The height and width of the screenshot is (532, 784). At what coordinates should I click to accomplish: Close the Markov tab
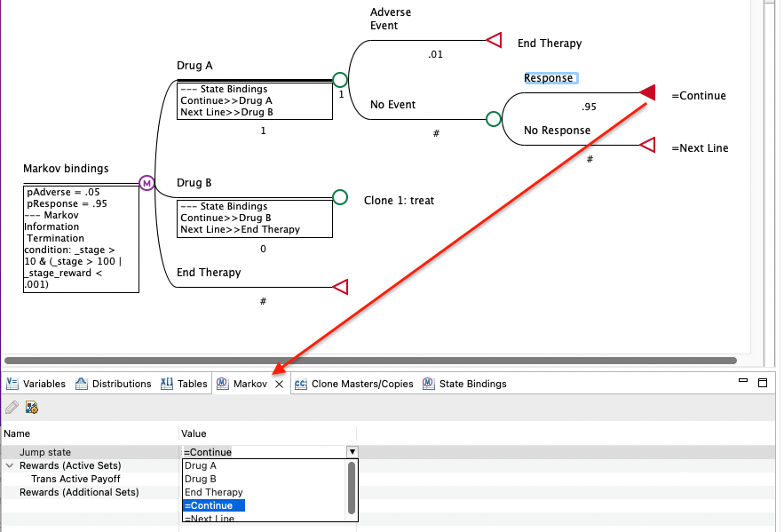280,384
